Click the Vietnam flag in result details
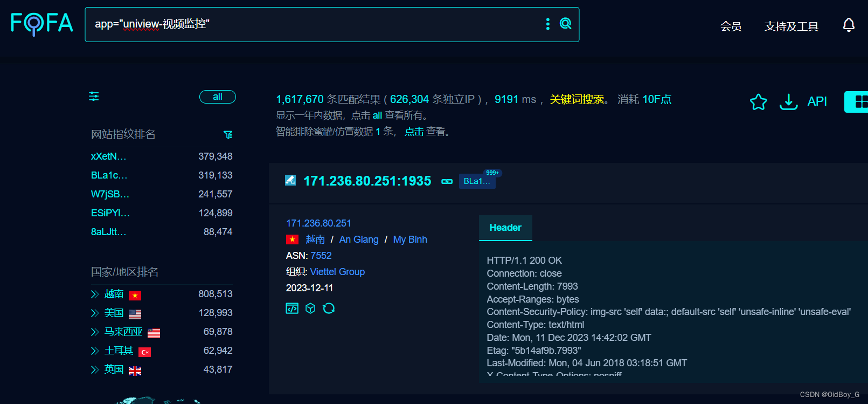 (292, 239)
